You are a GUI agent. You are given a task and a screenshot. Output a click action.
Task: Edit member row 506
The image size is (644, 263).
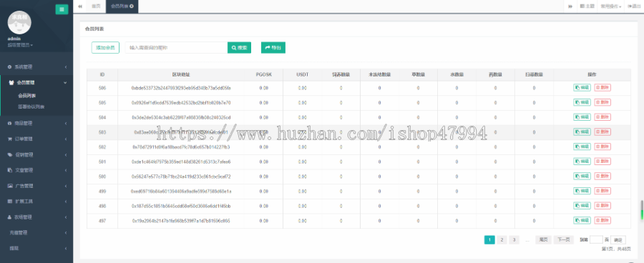pos(582,87)
